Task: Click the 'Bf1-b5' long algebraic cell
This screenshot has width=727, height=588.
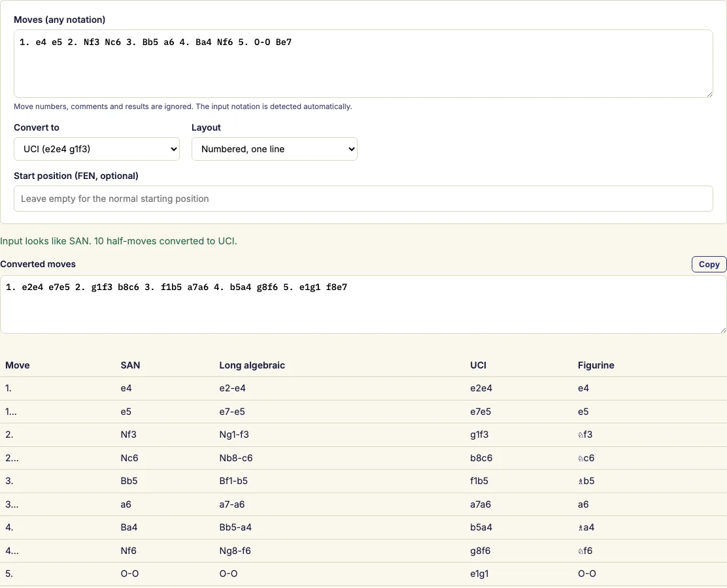Action: coord(233,481)
